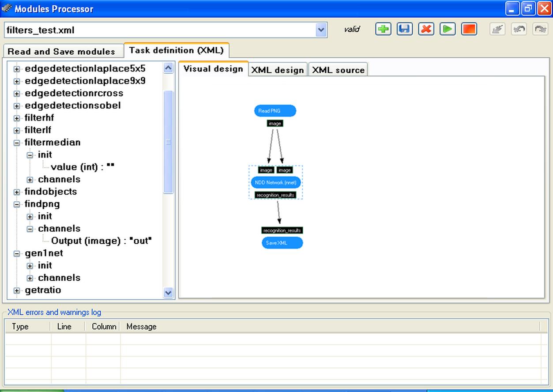The height and width of the screenshot is (392, 553).
Task: Click the tree scrollbar up arrow
Action: [x=168, y=68]
